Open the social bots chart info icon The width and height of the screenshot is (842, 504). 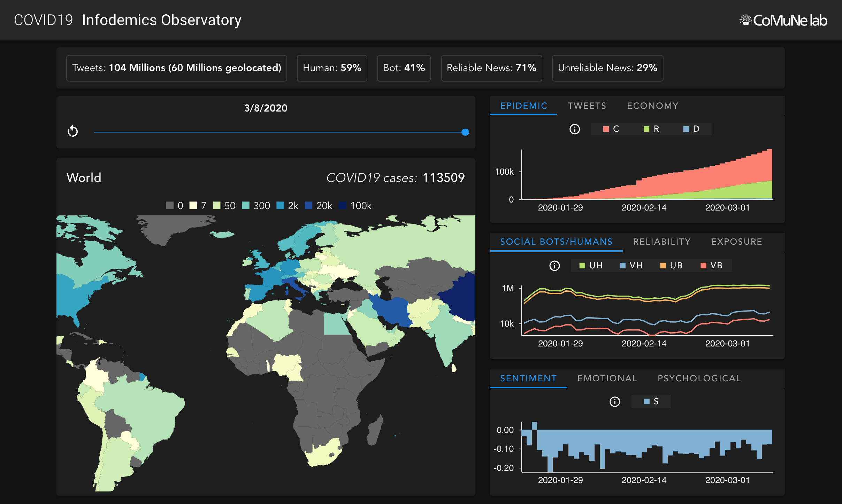[x=554, y=266]
